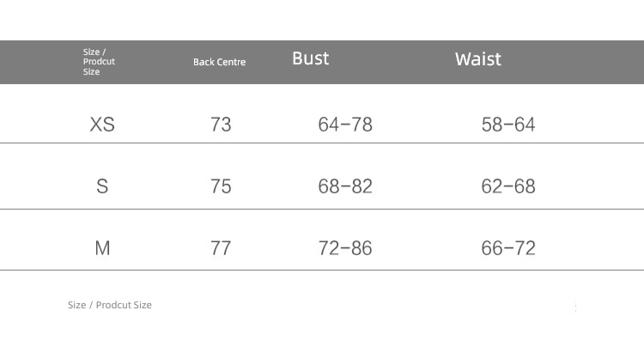
Task: Select the XS size row label
Action: pos(102,125)
